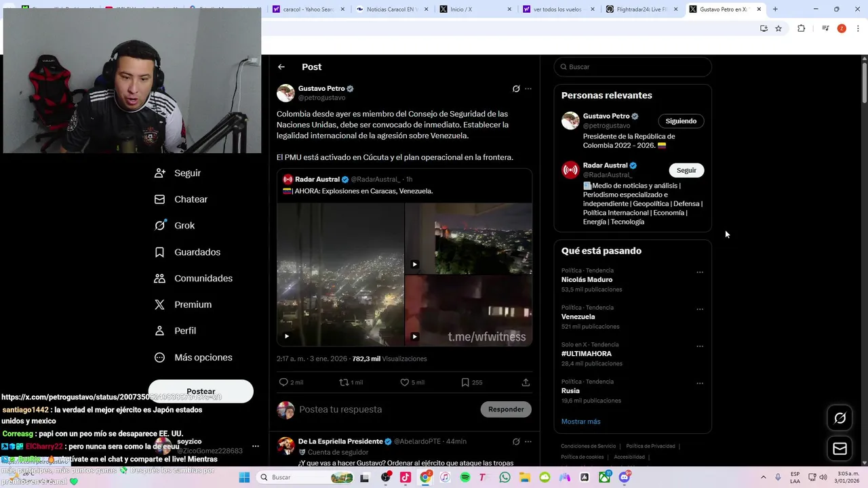Viewport: 868px width, 488px height.
Task: Click Grok icon on De La Espriella reply
Action: pyautogui.click(x=516, y=441)
